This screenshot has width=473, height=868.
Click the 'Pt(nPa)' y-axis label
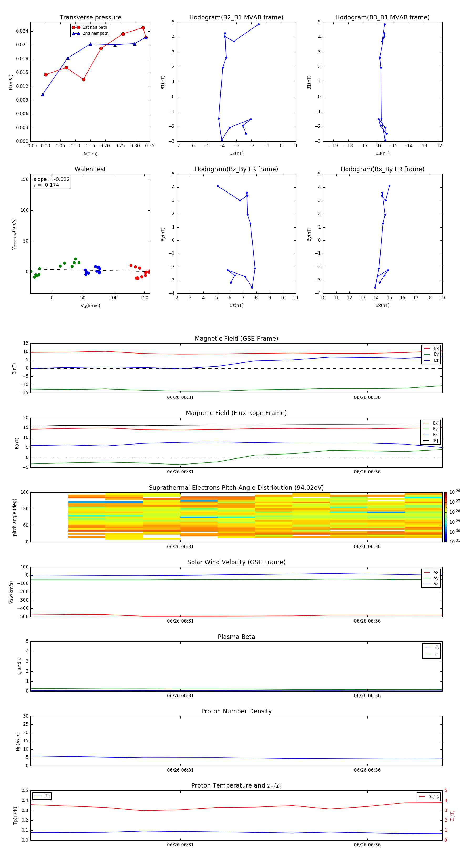[11, 82]
